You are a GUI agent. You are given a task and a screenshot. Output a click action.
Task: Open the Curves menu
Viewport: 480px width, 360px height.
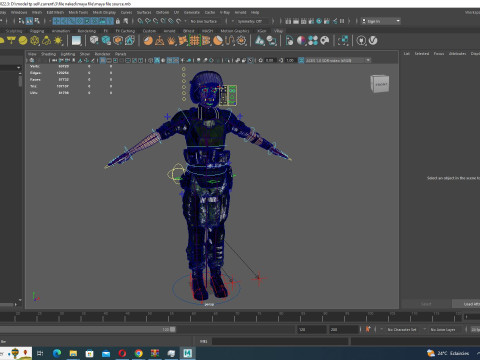click(x=126, y=12)
